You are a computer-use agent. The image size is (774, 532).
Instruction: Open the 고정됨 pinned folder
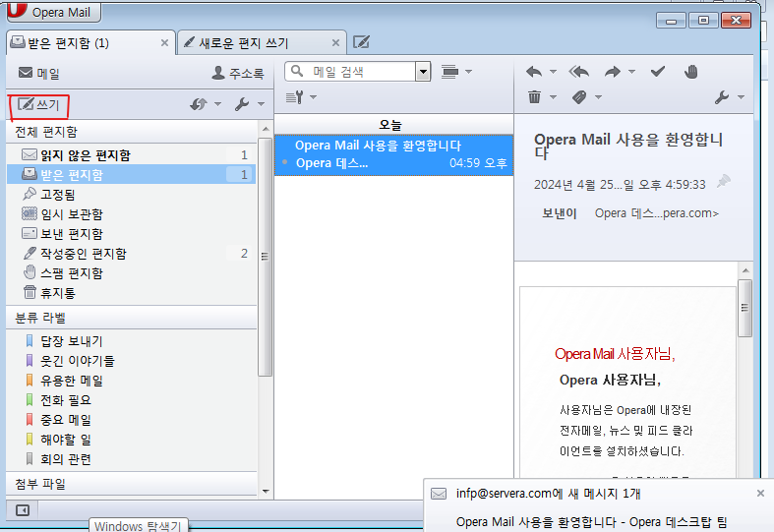[132, 194]
